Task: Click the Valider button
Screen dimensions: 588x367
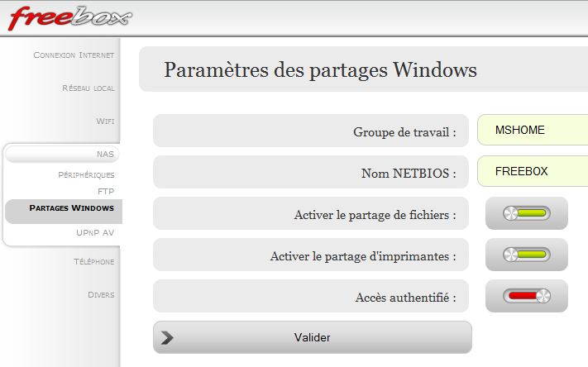Action: click(313, 337)
